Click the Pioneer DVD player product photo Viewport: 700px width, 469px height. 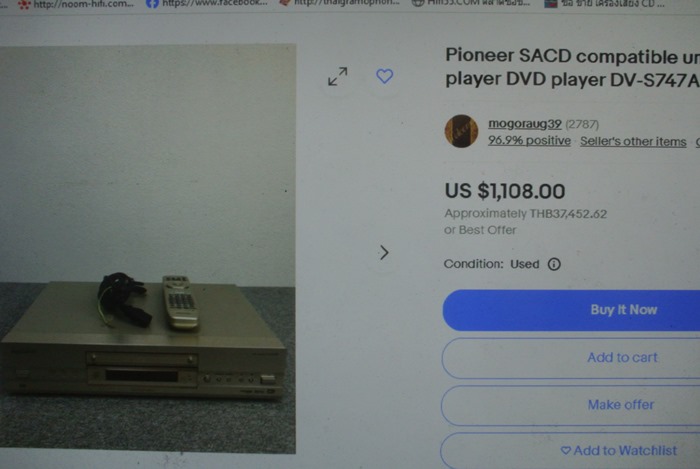click(x=148, y=249)
